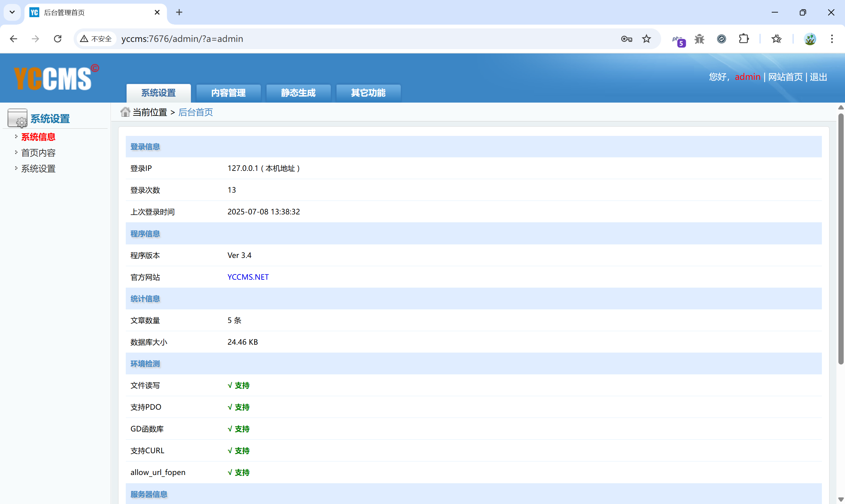The width and height of the screenshot is (845, 504).
Task: Open sidebar 系统设置 item
Action: point(38,169)
